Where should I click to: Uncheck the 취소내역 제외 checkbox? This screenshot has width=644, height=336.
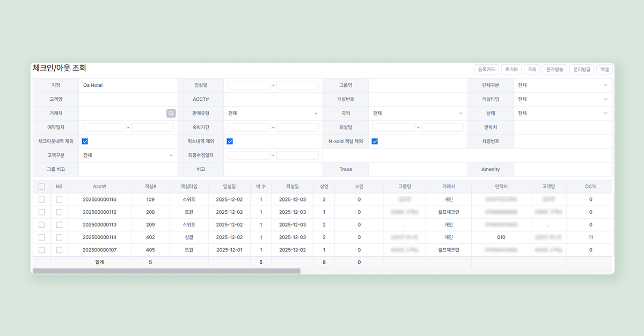(x=230, y=141)
